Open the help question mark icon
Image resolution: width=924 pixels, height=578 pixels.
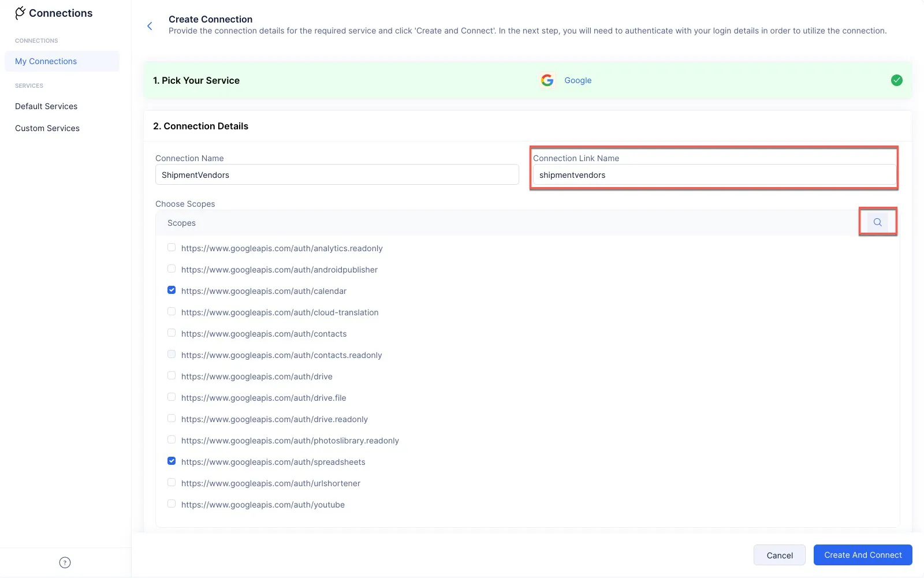pyautogui.click(x=65, y=562)
